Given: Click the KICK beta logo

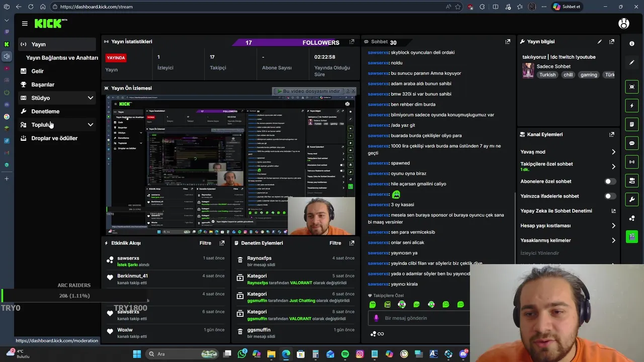Looking at the screenshot, I should [51, 23].
